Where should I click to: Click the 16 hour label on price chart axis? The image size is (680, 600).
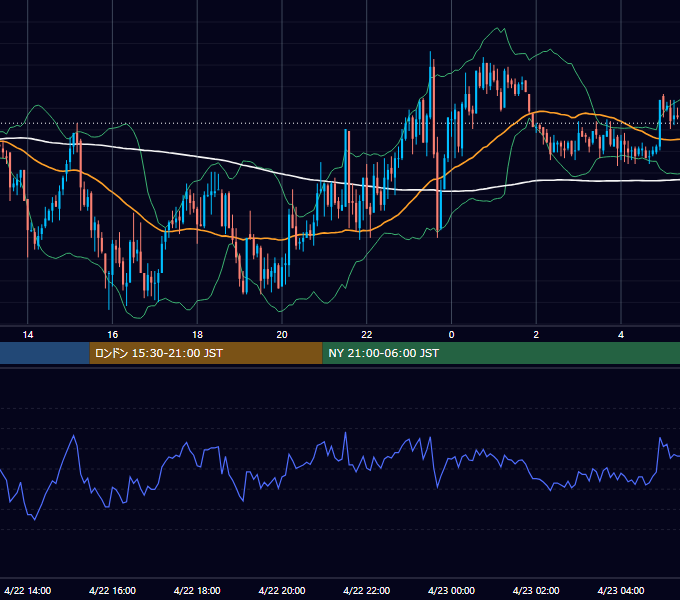click(112, 335)
